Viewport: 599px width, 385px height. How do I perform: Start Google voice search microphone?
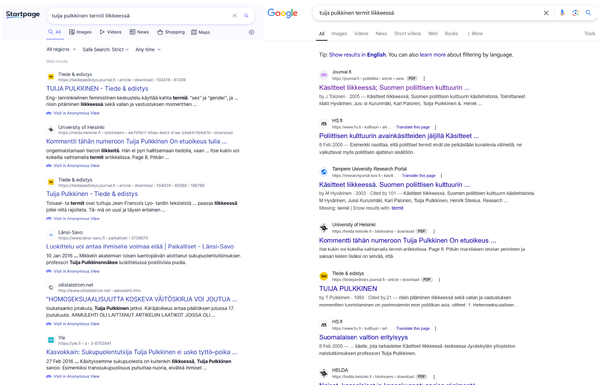[x=562, y=13]
